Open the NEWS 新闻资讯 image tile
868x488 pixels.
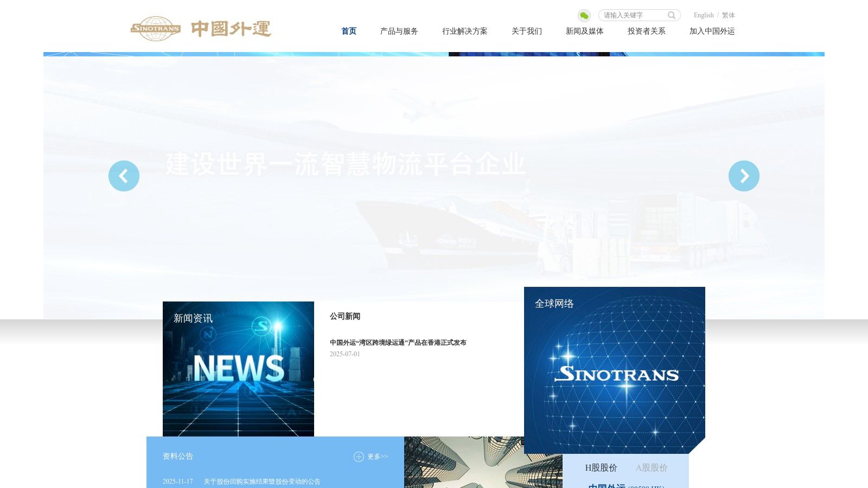pyautogui.click(x=238, y=369)
